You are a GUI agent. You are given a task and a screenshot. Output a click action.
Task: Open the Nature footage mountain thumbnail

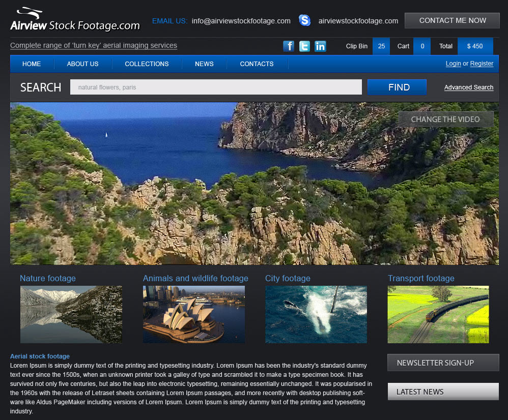point(71,314)
